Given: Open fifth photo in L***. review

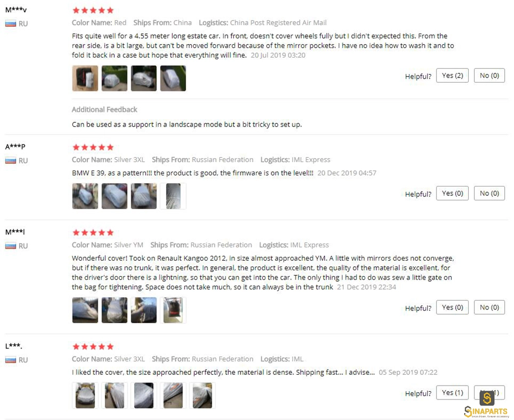Looking at the screenshot, I should 202,395.
